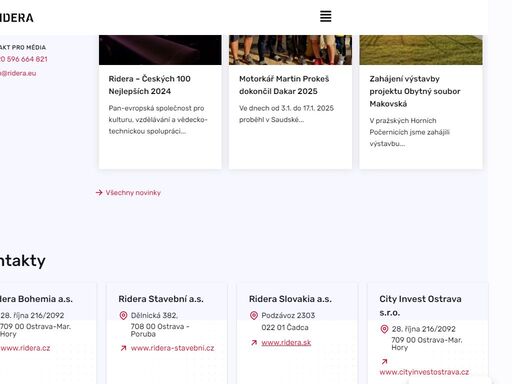Click arrow icon next to www.ridera-stavebni.cz
The width and height of the screenshot is (512, 384).
coord(123,348)
